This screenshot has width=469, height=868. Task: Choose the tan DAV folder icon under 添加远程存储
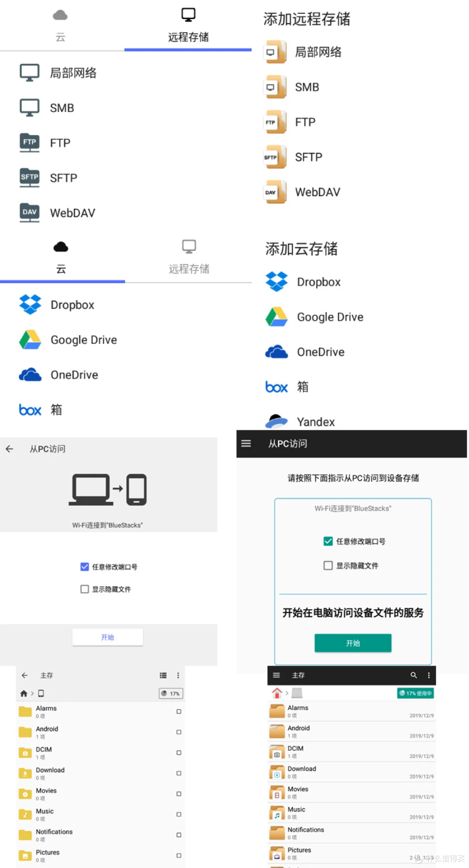(x=275, y=192)
